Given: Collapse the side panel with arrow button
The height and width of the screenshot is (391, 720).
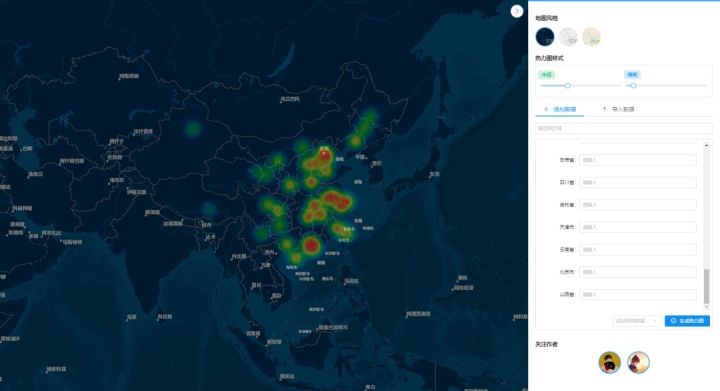Looking at the screenshot, I should [517, 11].
